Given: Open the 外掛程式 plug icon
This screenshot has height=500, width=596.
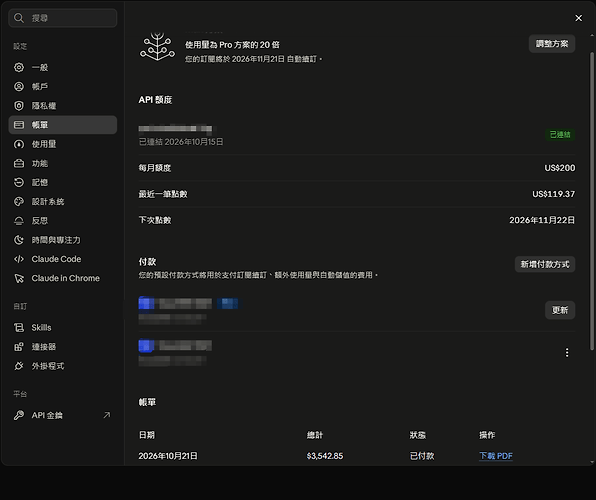Looking at the screenshot, I should coord(19,366).
